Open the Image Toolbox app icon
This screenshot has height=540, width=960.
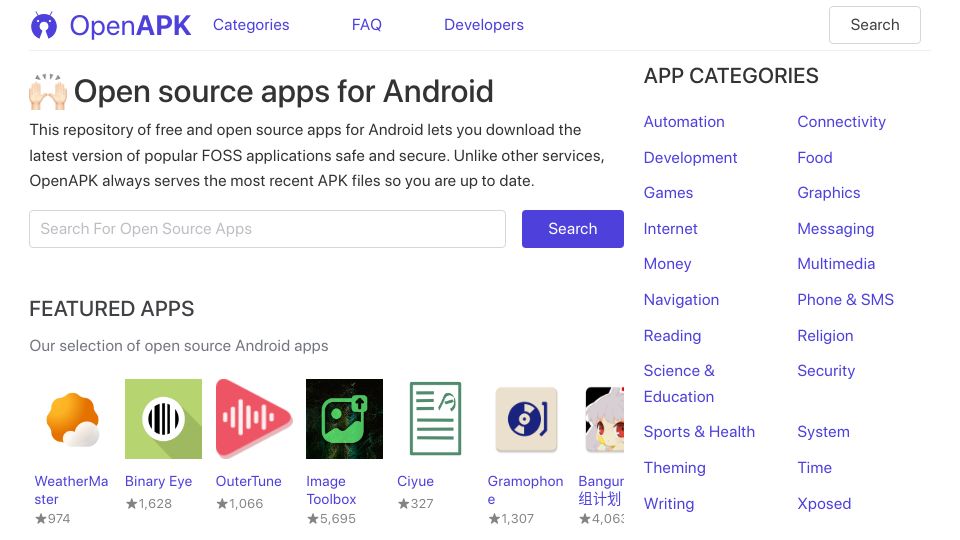click(x=345, y=419)
